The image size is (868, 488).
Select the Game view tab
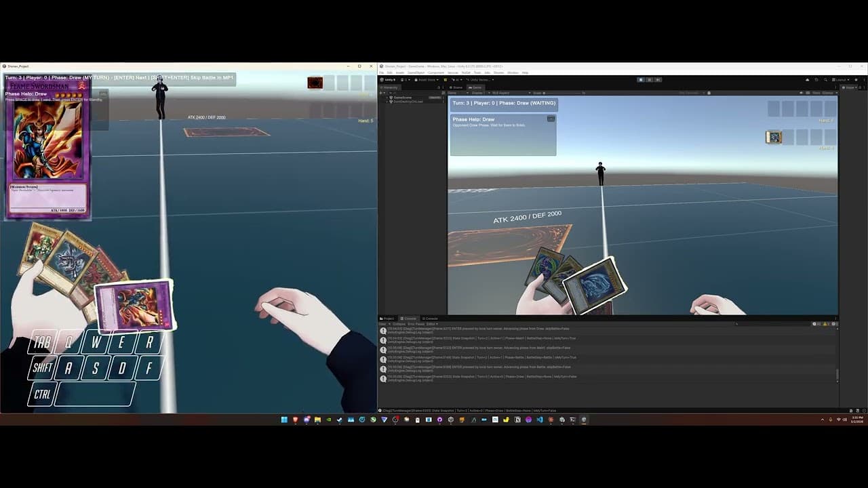pyautogui.click(x=476, y=87)
